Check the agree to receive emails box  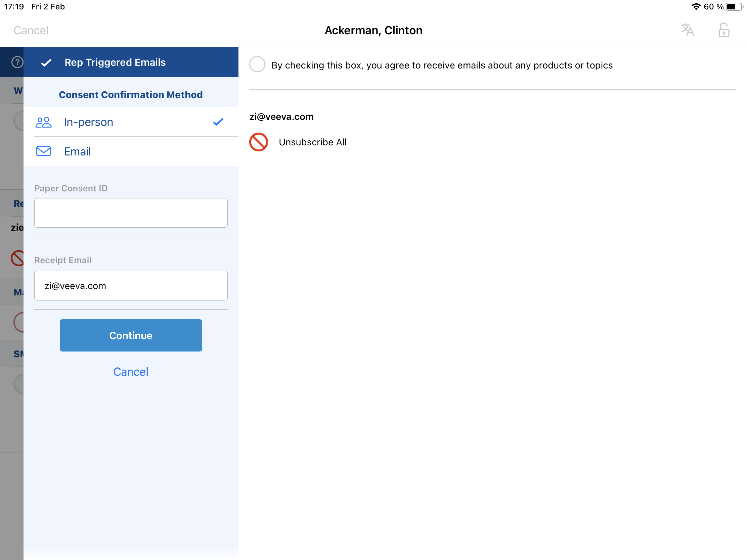[x=257, y=64]
